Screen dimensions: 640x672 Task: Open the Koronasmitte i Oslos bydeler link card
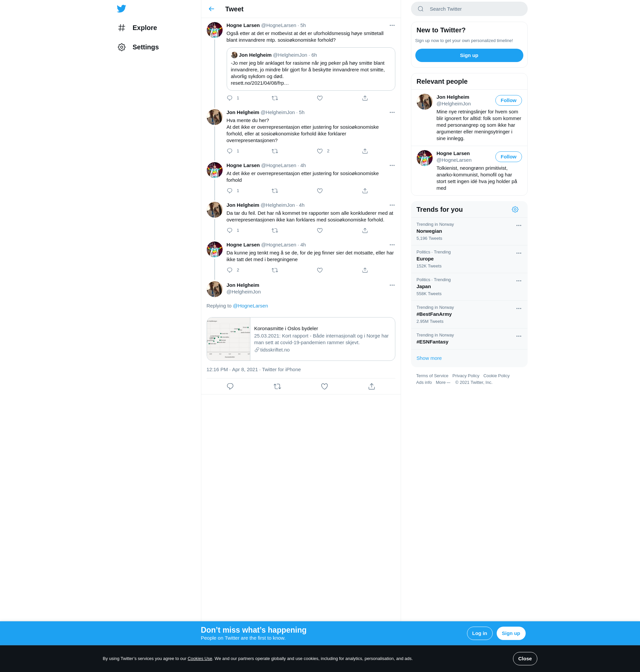click(301, 339)
